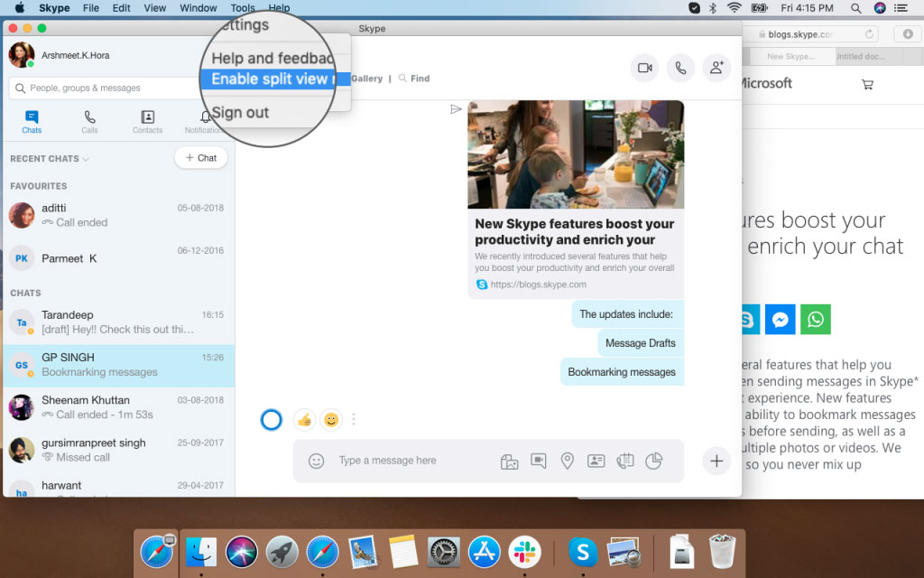924x578 pixels.
Task: Open the Contacts tab
Action: [x=147, y=122]
